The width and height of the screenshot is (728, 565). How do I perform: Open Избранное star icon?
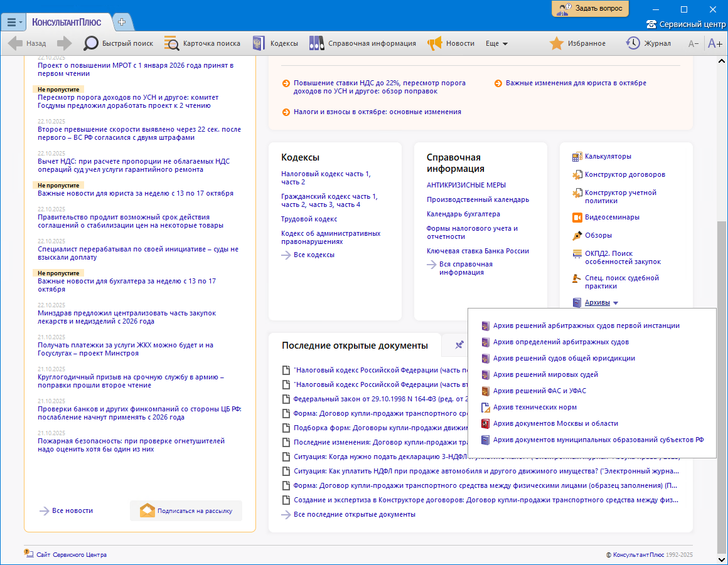coord(556,43)
